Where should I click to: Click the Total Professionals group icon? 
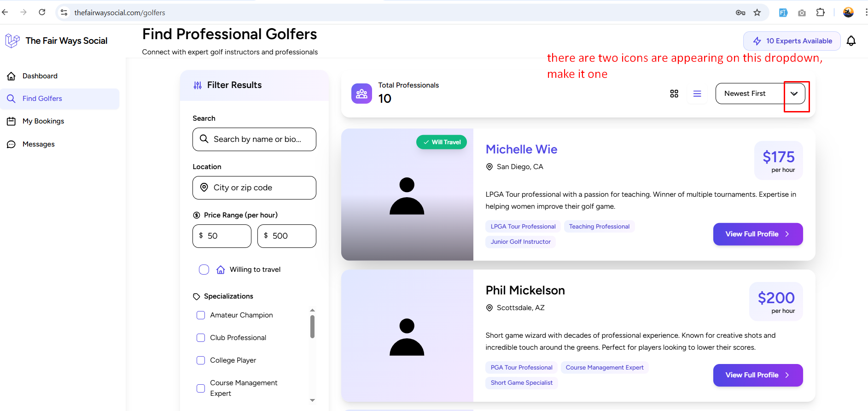click(361, 94)
